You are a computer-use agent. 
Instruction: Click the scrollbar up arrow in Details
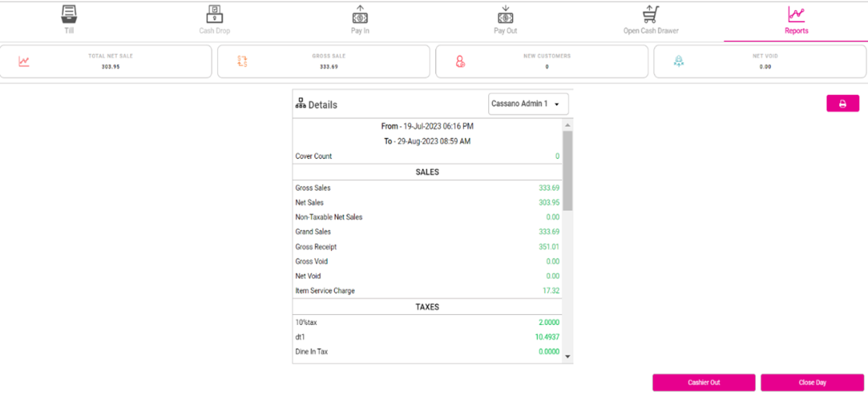(568, 125)
